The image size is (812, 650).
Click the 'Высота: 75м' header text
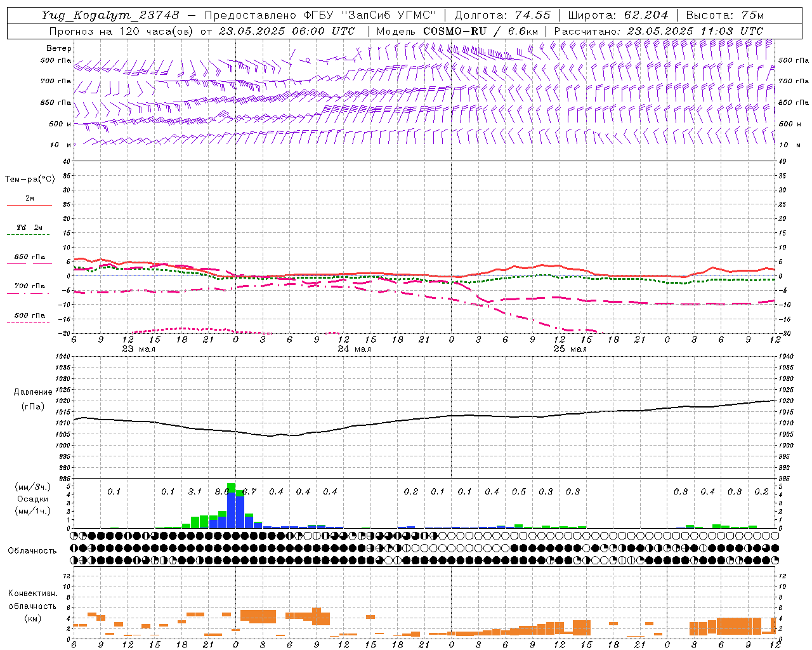725,15
